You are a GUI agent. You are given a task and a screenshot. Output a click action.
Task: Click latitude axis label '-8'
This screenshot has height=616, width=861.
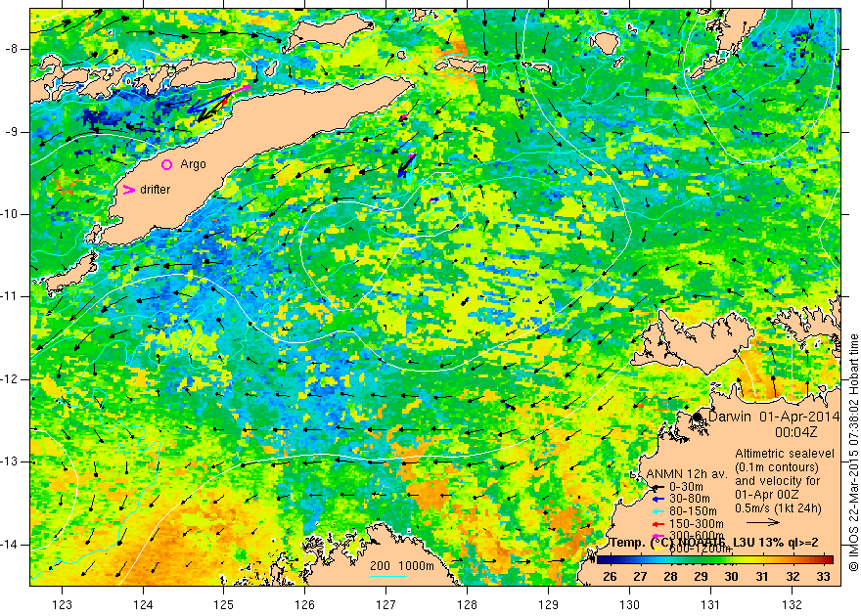coord(12,49)
